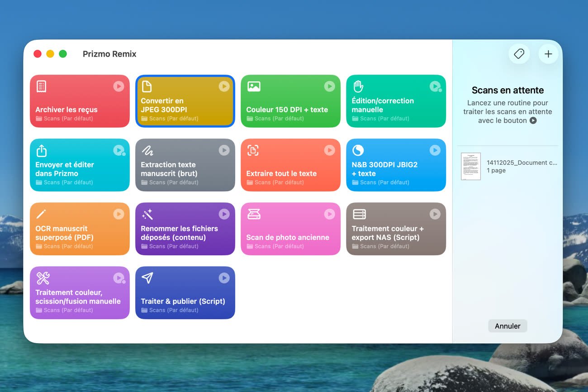Image resolution: width=588 pixels, height=392 pixels.
Task: Click the hand icon on Édition/correction manuelle
Action: point(358,86)
